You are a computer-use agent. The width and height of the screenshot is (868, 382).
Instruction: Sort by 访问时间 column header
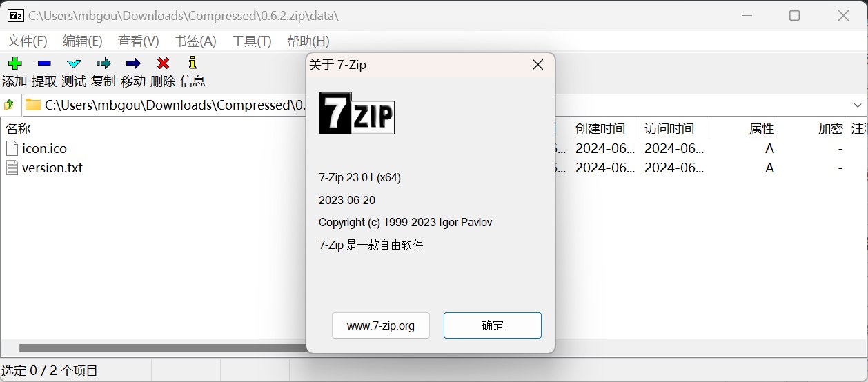pos(669,128)
